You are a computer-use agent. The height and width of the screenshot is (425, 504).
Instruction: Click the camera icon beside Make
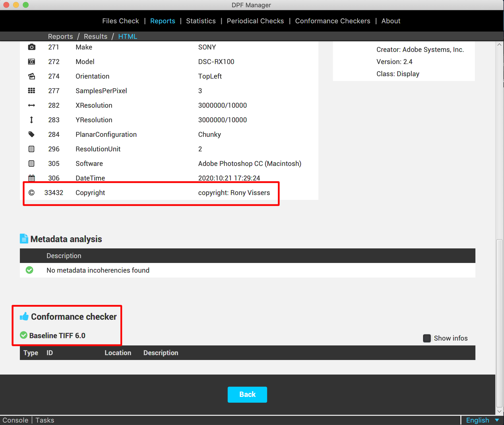(31, 47)
